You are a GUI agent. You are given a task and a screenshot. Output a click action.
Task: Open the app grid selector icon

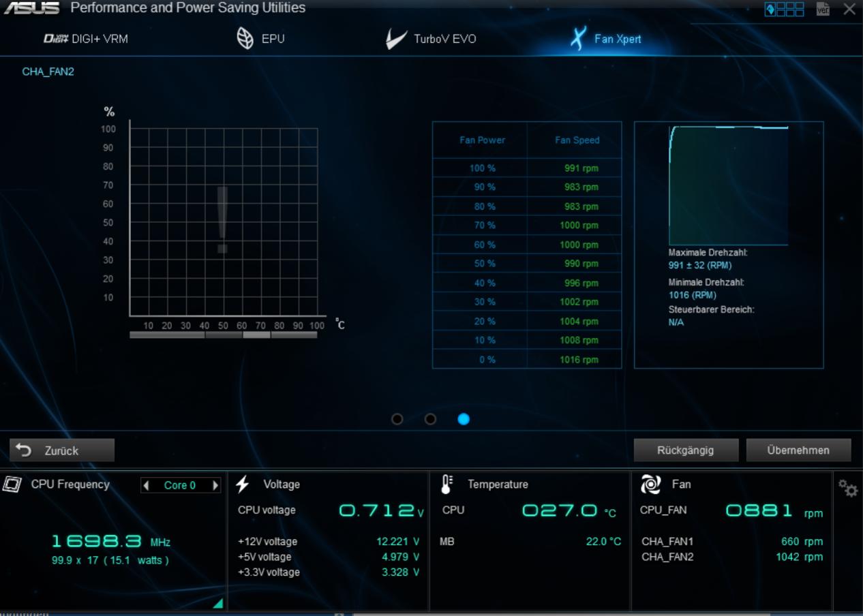pos(785,9)
